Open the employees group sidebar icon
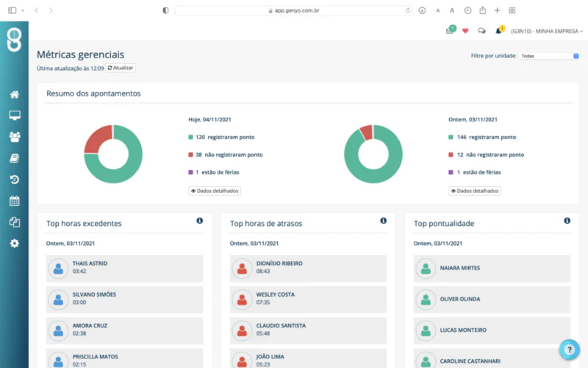588x368 pixels. (x=15, y=137)
